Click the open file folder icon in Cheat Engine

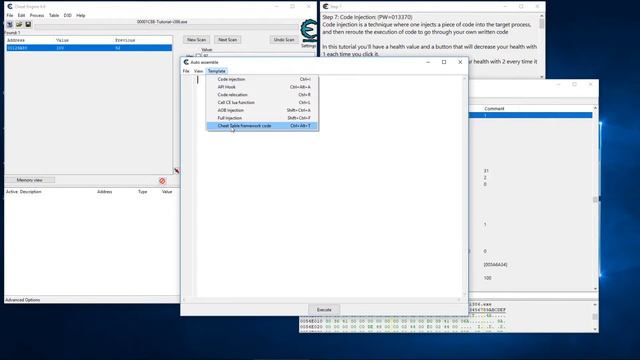[x=19, y=24]
